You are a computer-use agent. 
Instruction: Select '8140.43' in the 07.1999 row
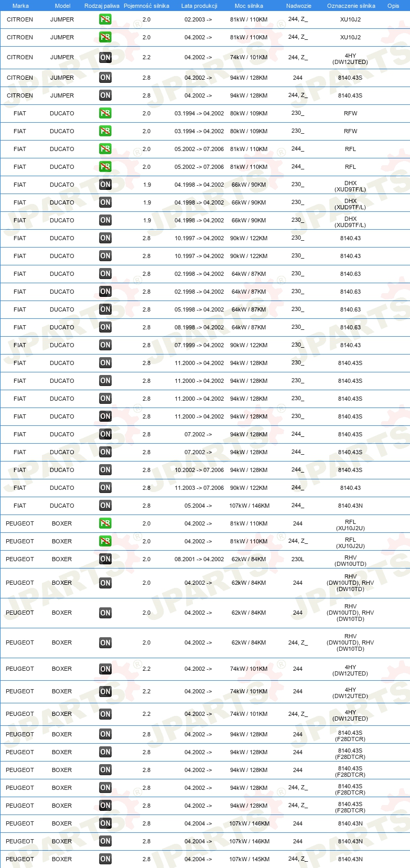(350, 345)
